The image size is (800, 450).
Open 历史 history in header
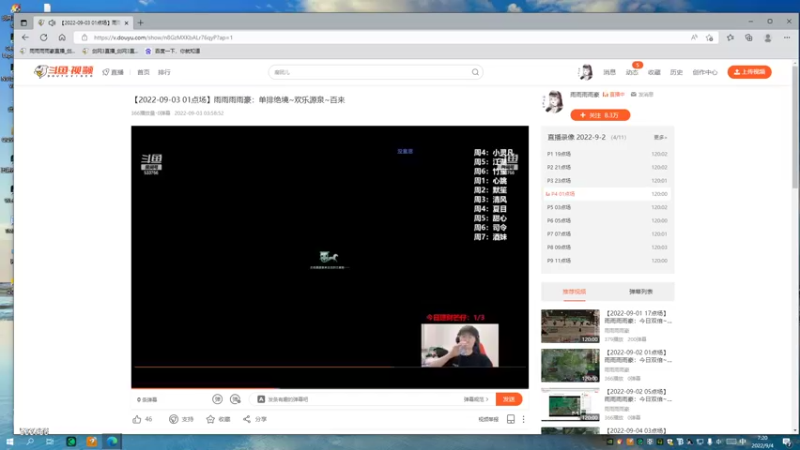[676, 72]
